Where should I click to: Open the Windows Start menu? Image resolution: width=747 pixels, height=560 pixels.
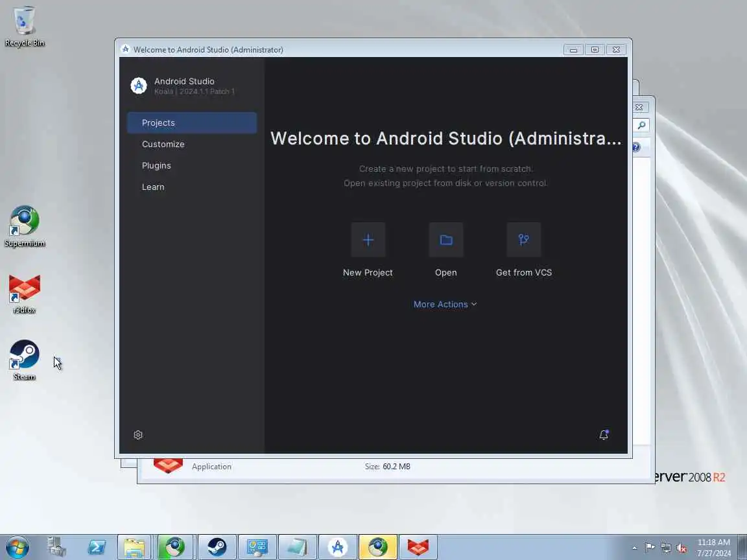[18, 547]
